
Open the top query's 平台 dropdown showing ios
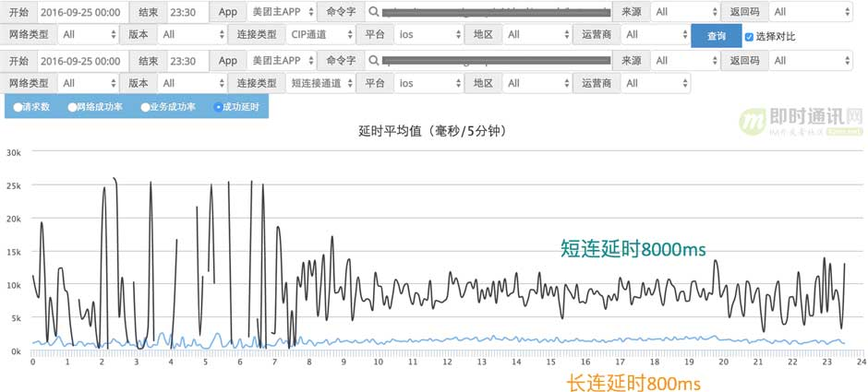[x=429, y=34]
